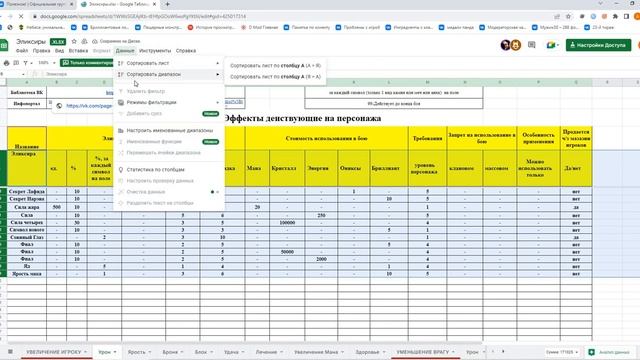The width and height of the screenshot is (640, 360).
Task: Open a new browser tab
Action: click(167, 4)
